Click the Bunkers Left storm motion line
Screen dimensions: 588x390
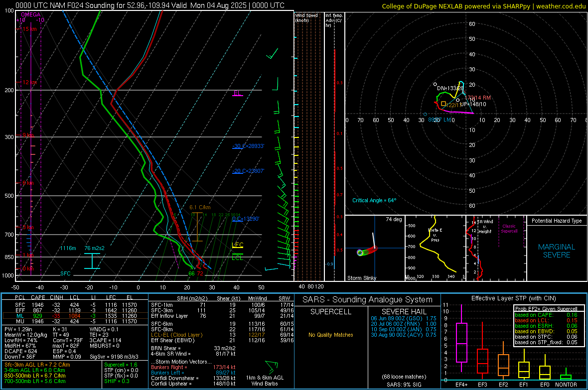click(x=193, y=373)
